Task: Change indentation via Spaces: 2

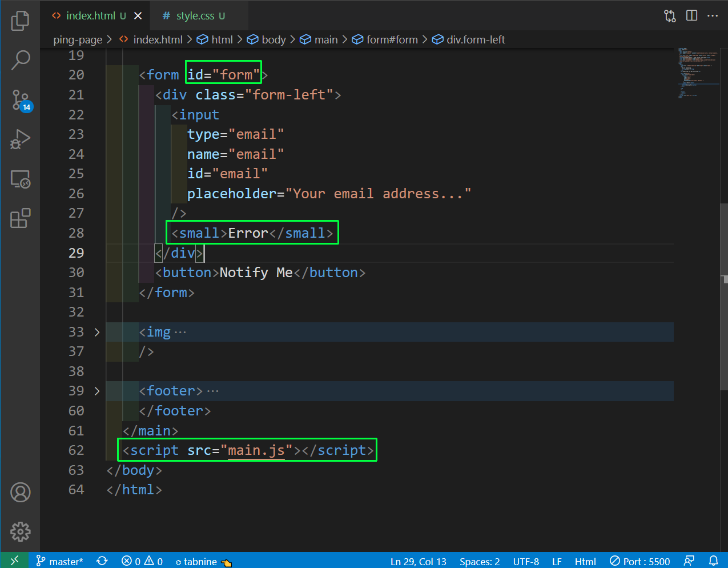Action: pos(480,561)
